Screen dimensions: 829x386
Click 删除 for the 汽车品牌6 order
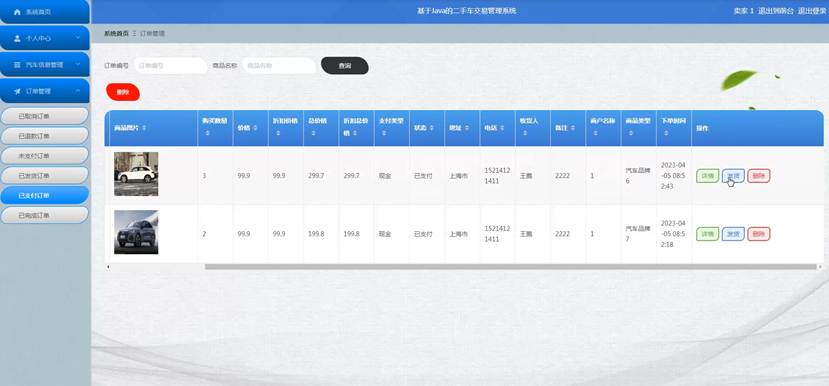[759, 176]
